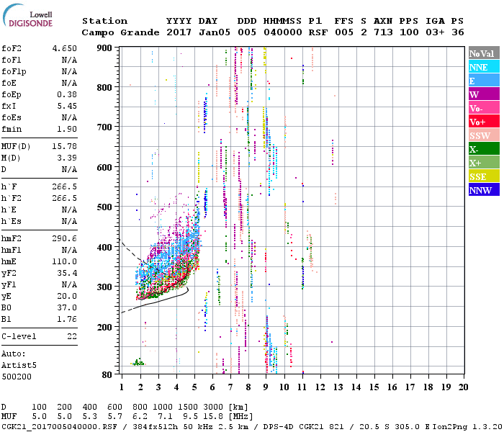Click the hmE value 110.0
This screenshot has height=432, width=504.
65,261
